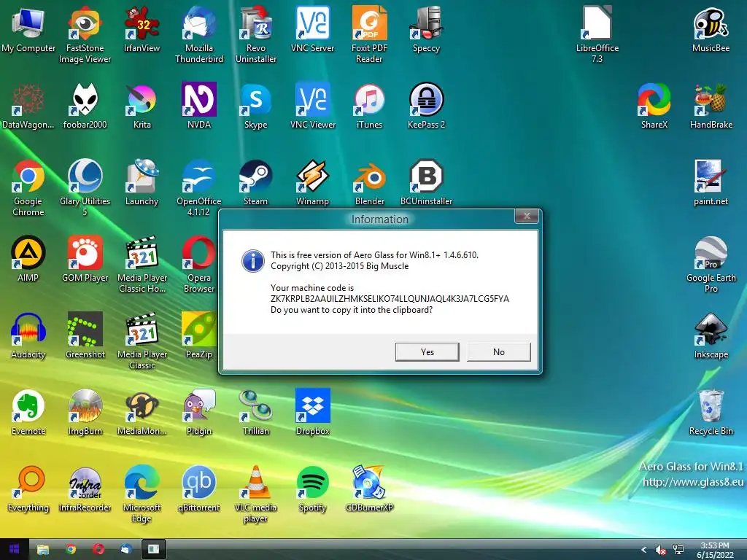Image resolution: width=747 pixels, height=560 pixels.
Task: Select the MediaMonkey shortcut
Action: [x=142, y=413]
